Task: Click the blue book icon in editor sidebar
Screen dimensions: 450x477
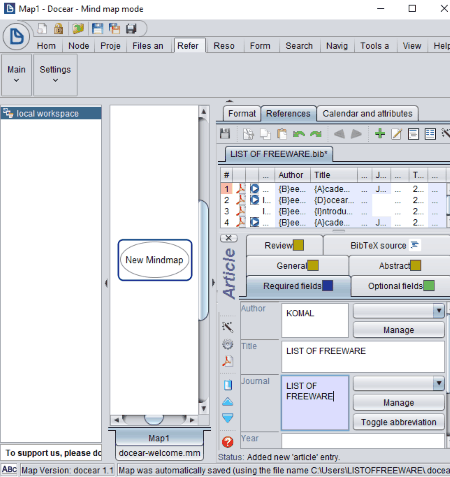Action: pos(228,385)
